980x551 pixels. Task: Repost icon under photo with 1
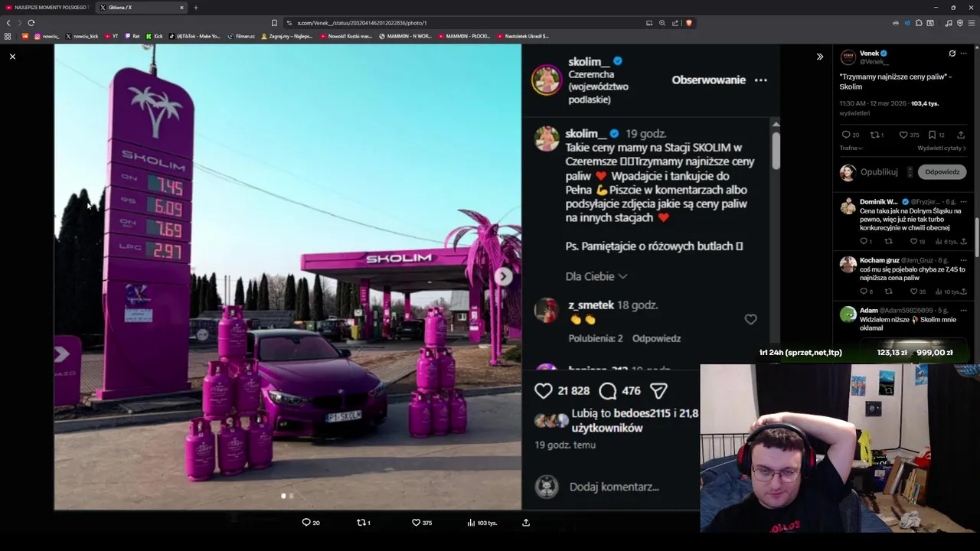click(361, 523)
